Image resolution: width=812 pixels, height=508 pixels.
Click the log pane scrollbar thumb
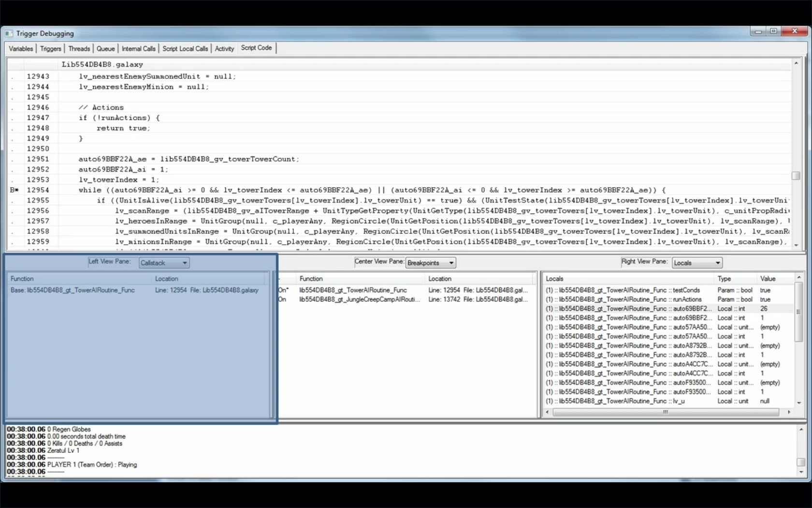click(x=801, y=462)
